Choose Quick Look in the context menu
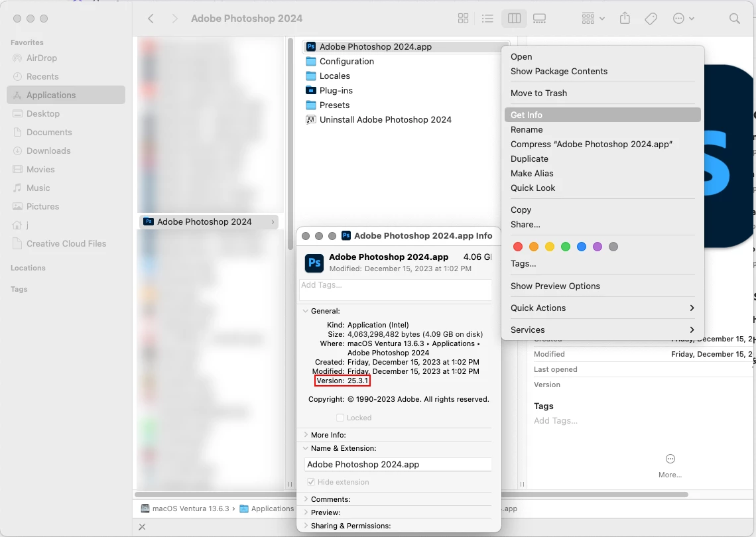The width and height of the screenshot is (756, 537). (x=603, y=188)
